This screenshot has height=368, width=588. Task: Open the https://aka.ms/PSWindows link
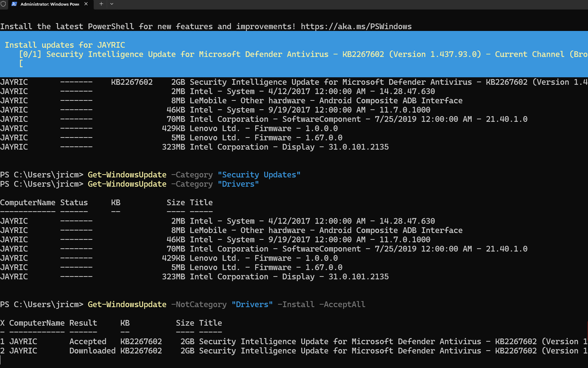(x=356, y=26)
